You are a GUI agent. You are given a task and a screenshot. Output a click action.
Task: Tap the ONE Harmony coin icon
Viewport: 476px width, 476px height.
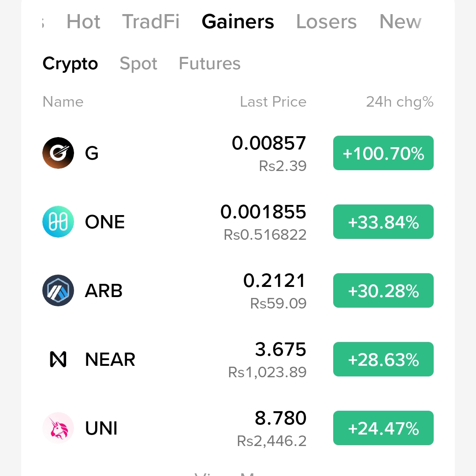coord(58,222)
